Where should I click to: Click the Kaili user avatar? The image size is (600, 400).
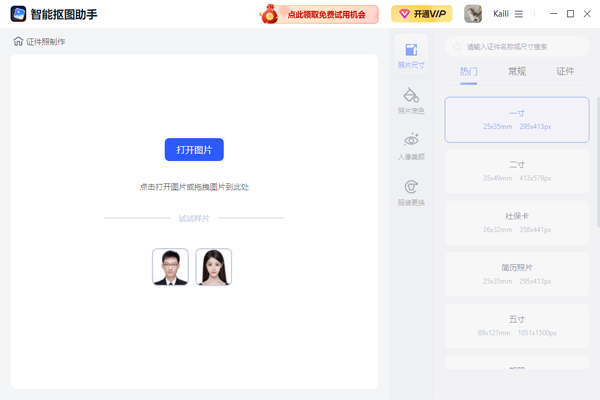click(474, 14)
